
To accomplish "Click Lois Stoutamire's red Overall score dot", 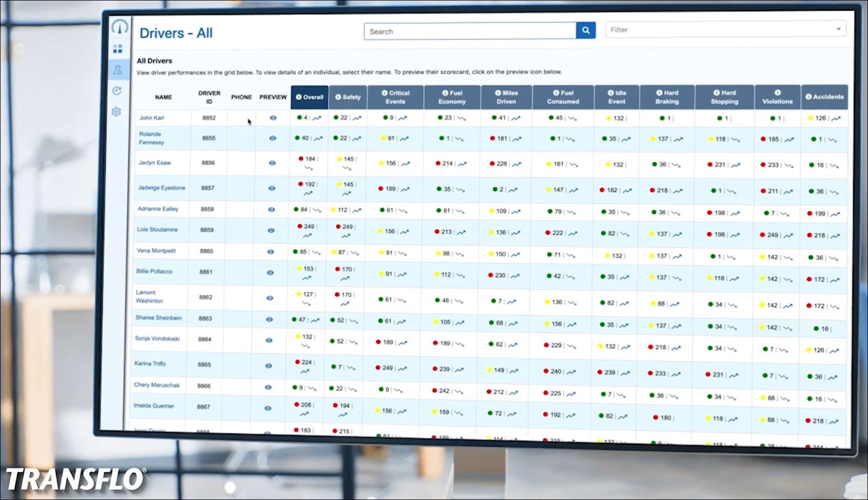I will coord(300,226).
